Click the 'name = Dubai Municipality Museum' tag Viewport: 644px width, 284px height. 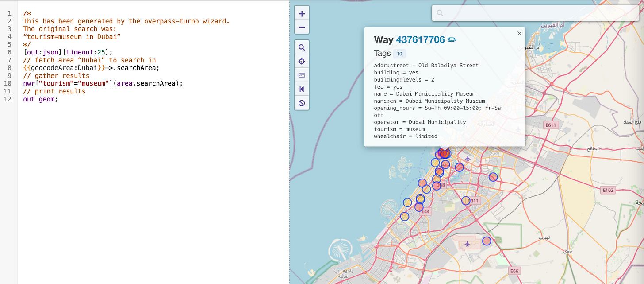(x=425, y=94)
